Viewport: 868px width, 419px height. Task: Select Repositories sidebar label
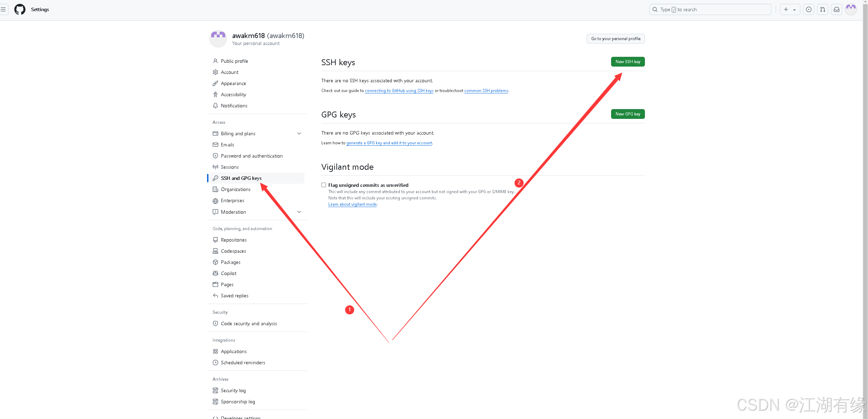(234, 240)
